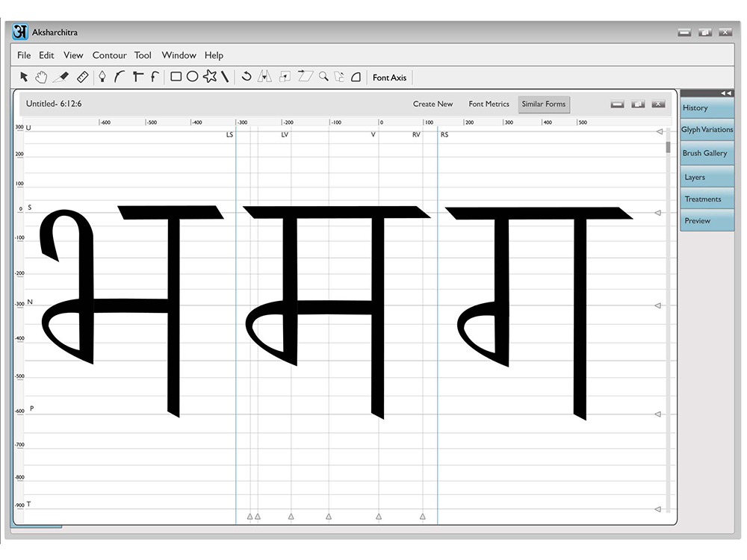Minimize the Aksharchitra application window
Screen dimensions: 747x560
[684, 32]
